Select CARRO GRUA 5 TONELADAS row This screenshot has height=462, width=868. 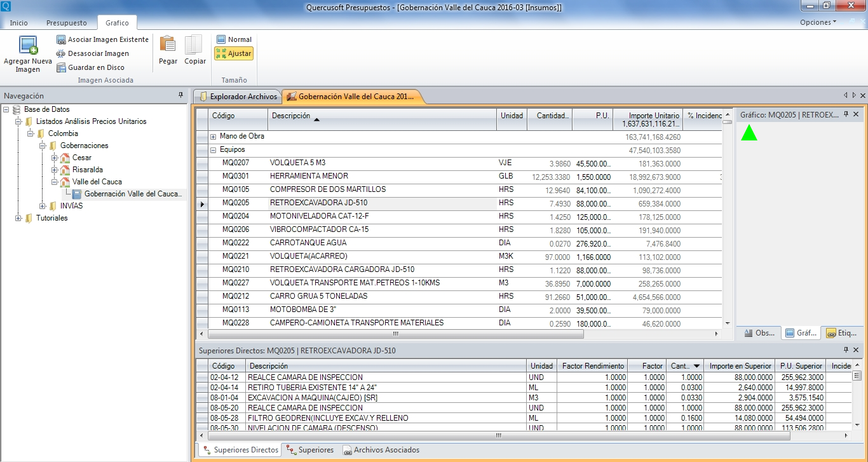click(x=459, y=297)
